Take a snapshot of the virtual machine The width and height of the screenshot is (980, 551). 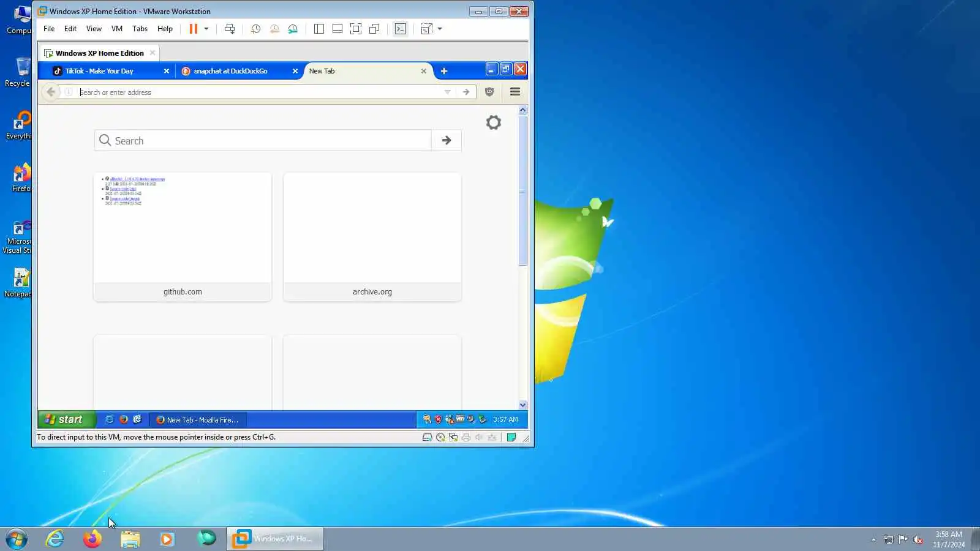point(256,29)
